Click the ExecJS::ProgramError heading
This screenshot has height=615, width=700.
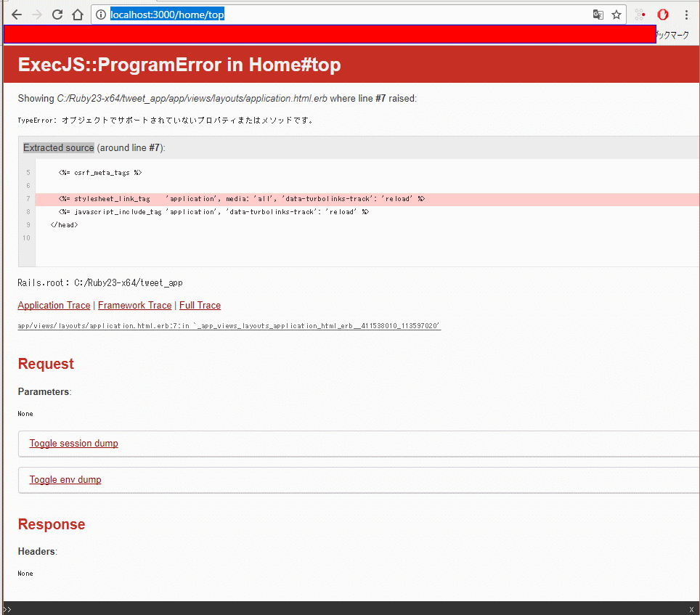pos(179,65)
